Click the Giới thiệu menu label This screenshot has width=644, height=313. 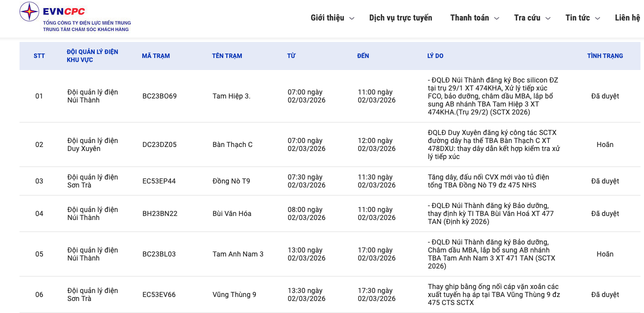pos(327,18)
